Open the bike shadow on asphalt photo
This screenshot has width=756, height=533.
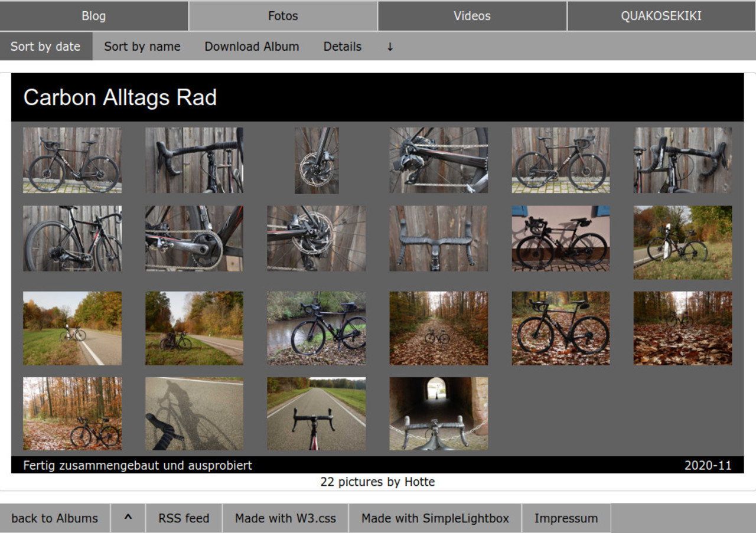click(194, 414)
